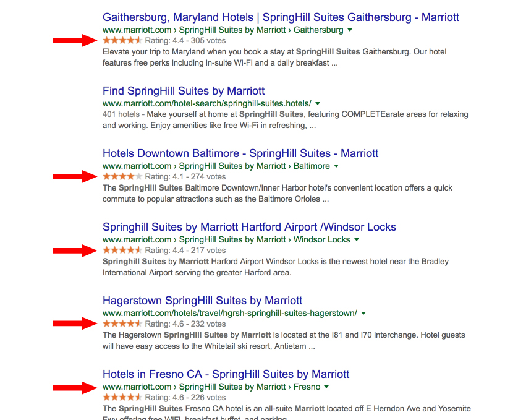Open the Hotels in Fresno CA result
The height and width of the screenshot is (420, 505).
pyautogui.click(x=226, y=374)
